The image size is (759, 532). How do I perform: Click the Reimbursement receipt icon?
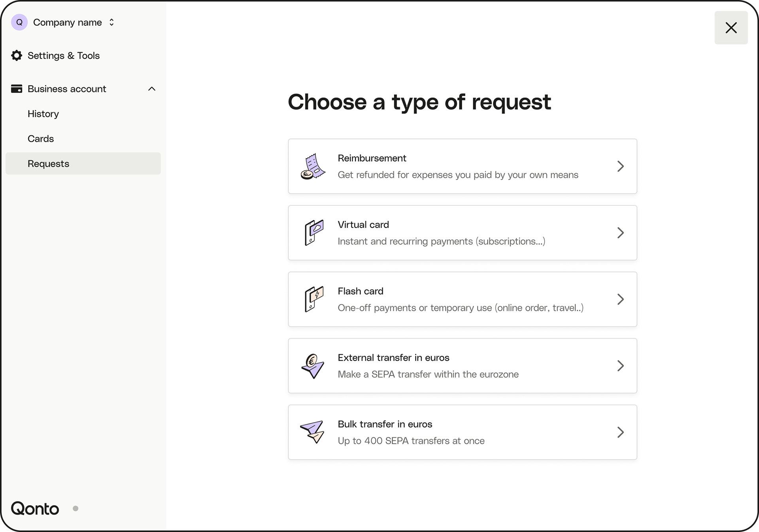313,166
